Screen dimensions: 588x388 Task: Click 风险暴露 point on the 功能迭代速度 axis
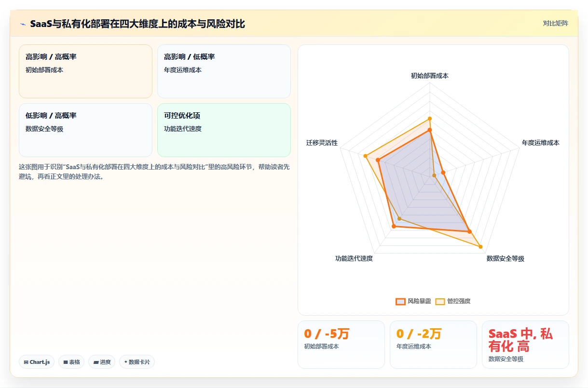tap(394, 227)
